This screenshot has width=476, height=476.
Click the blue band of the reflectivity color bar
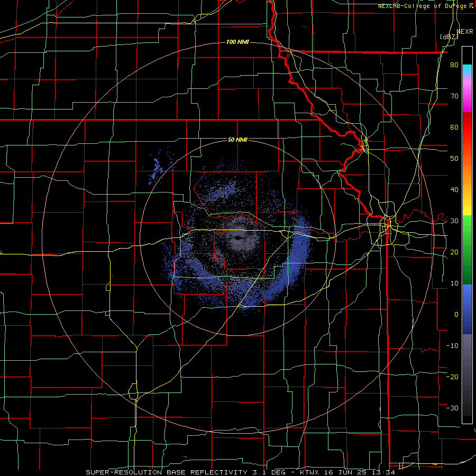(x=467, y=309)
